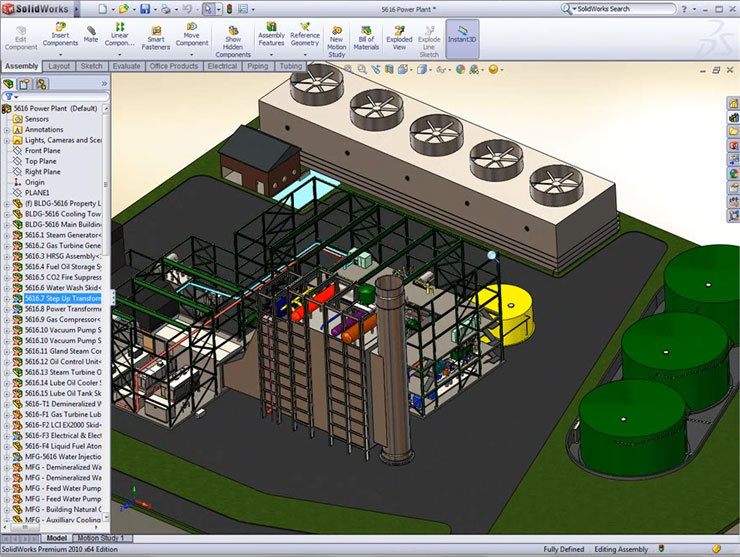Switch to the Sketch tab
Screen dimensions: 740x557
pyautogui.click(x=92, y=66)
